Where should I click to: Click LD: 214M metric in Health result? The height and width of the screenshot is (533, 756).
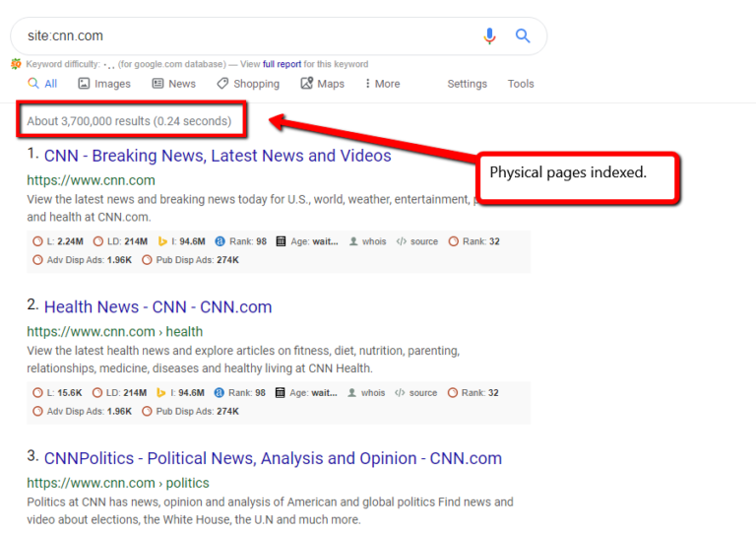(x=119, y=393)
